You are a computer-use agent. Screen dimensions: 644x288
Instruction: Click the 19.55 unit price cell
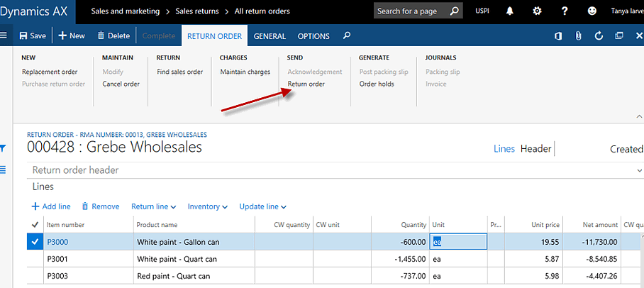533,242
